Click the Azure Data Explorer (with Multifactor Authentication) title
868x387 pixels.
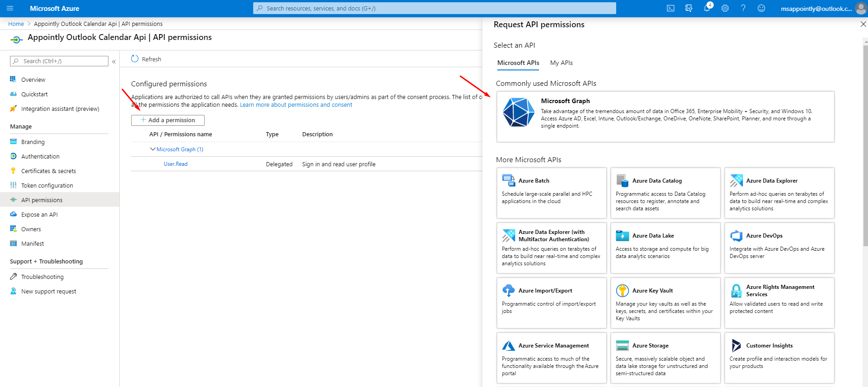pyautogui.click(x=554, y=235)
